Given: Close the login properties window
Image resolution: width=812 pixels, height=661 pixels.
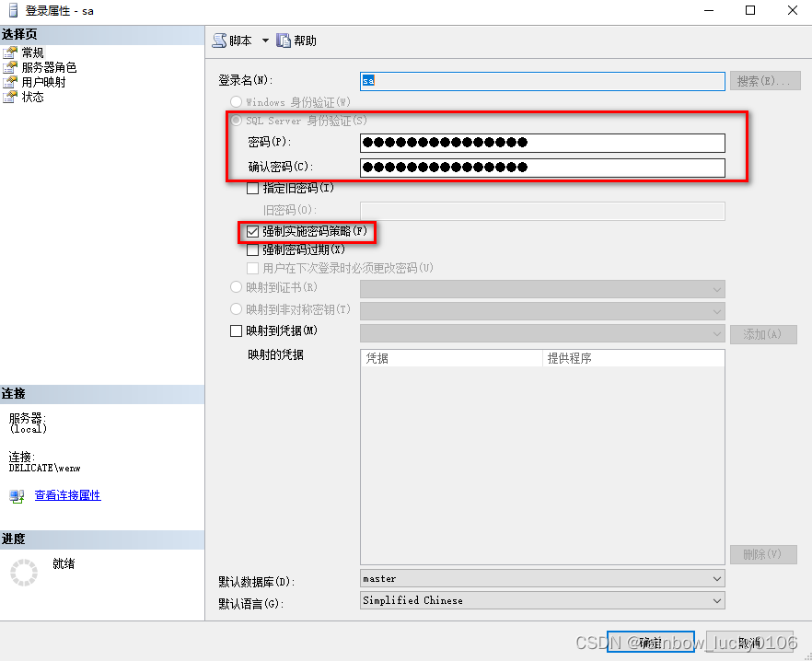Looking at the screenshot, I should (793, 10).
